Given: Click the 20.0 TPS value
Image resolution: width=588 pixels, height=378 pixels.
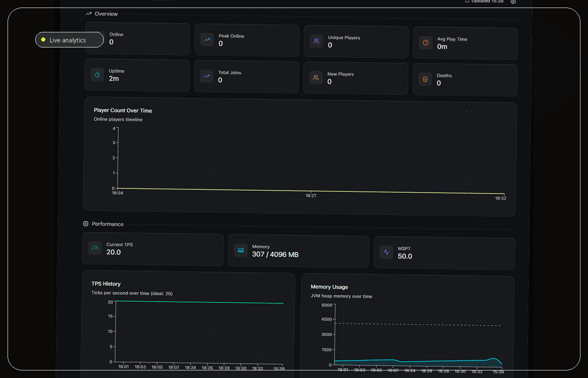Looking at the screenshot, I should point(113,252).
